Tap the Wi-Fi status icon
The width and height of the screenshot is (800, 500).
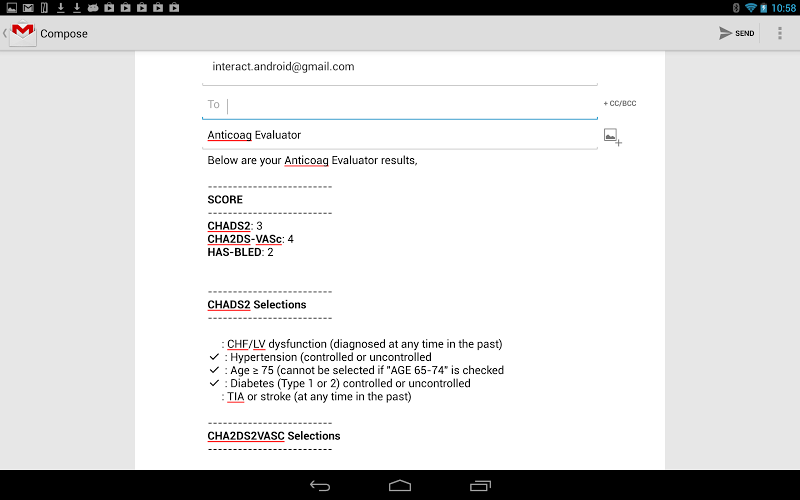pos(751,8)
